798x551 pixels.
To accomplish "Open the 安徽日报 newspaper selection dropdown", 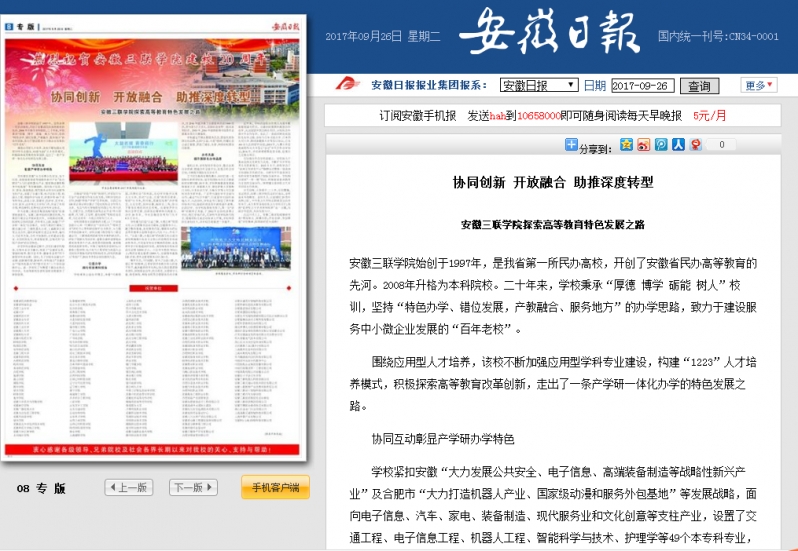I will [537, 85].
